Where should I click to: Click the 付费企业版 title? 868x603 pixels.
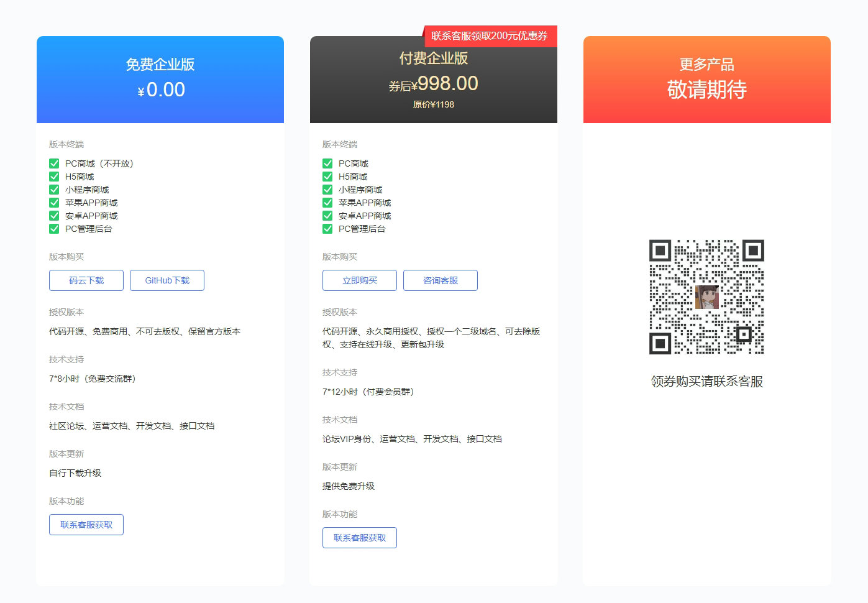434,58
